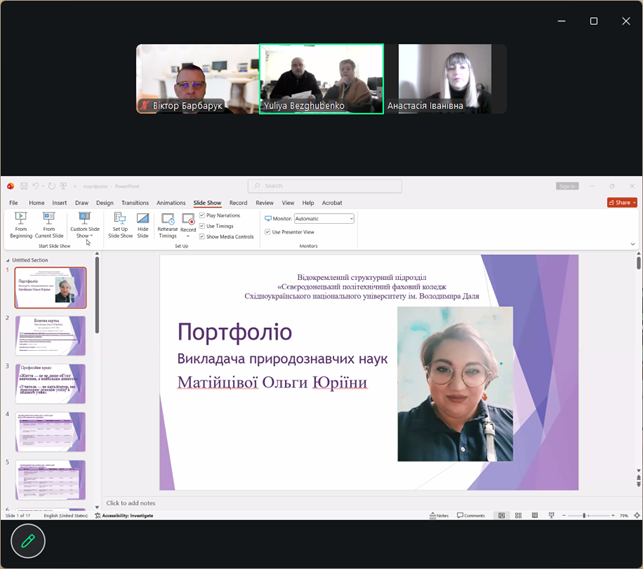Viewport: 643px width, 569px height.
Task: Switch to the Animations tab
Action: tap(171, 203)
